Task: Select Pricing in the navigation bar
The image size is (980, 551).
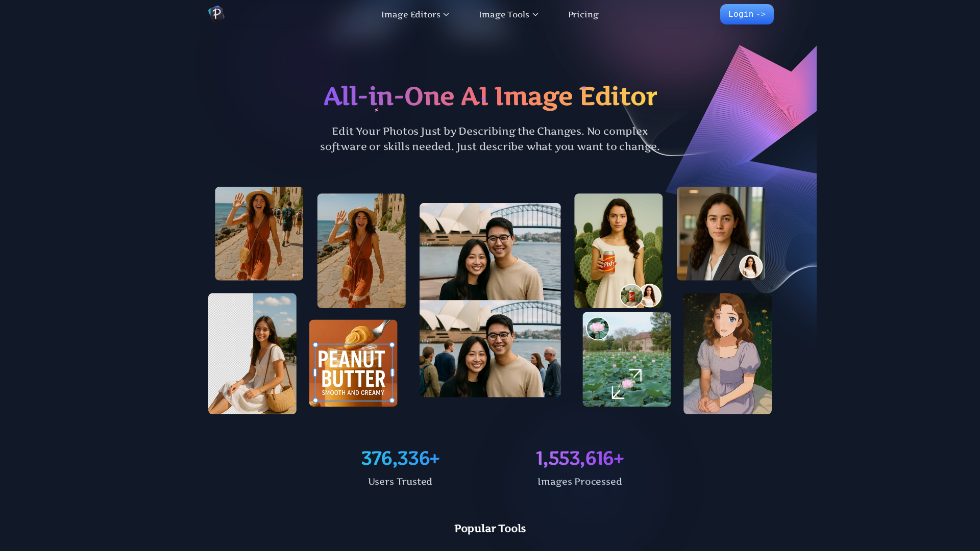Action: point(583,14)
